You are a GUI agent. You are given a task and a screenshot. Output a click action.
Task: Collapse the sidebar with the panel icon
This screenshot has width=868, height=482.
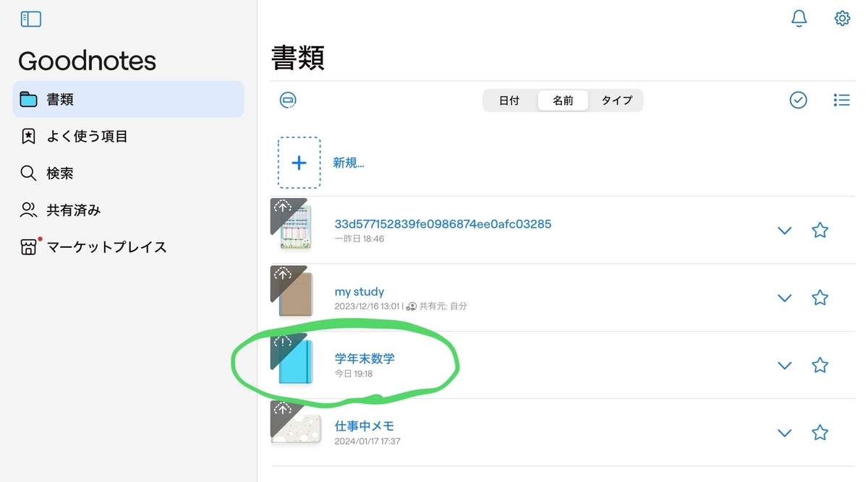coord(31,20)
